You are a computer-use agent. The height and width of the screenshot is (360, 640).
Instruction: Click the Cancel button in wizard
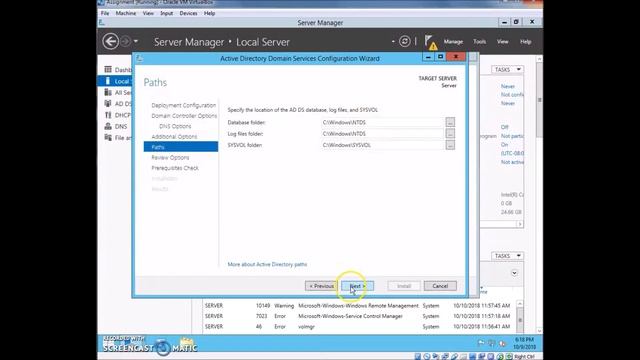[x=440, y=286]
